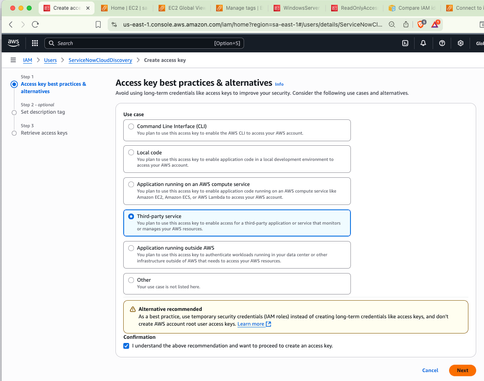
Task: Open the AWS help question-mark icon
Action: [x=442, y=43]
